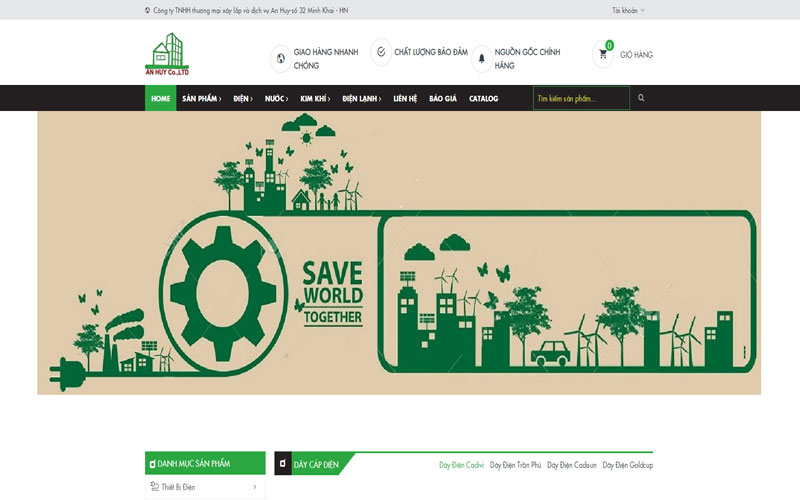The image size is (800, 500).
Task: Click the magnifier search icon
Action: [x=642, y=98]
